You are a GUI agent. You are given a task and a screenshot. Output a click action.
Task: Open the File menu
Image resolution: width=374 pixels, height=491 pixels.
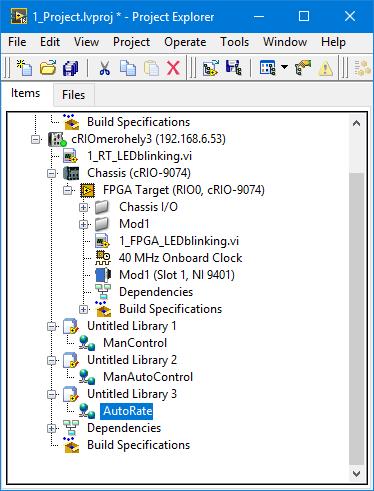click(x=17, y=42)
